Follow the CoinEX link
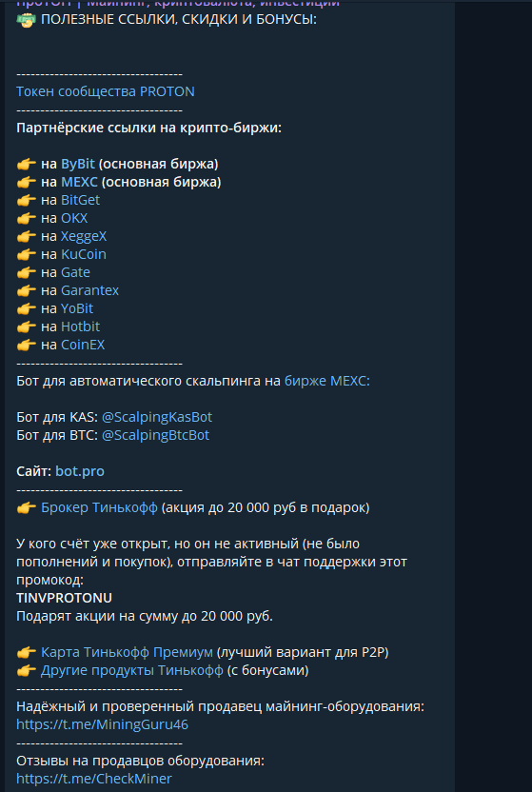Viewport: 532px width, 792px height. [x=83, y=345]
